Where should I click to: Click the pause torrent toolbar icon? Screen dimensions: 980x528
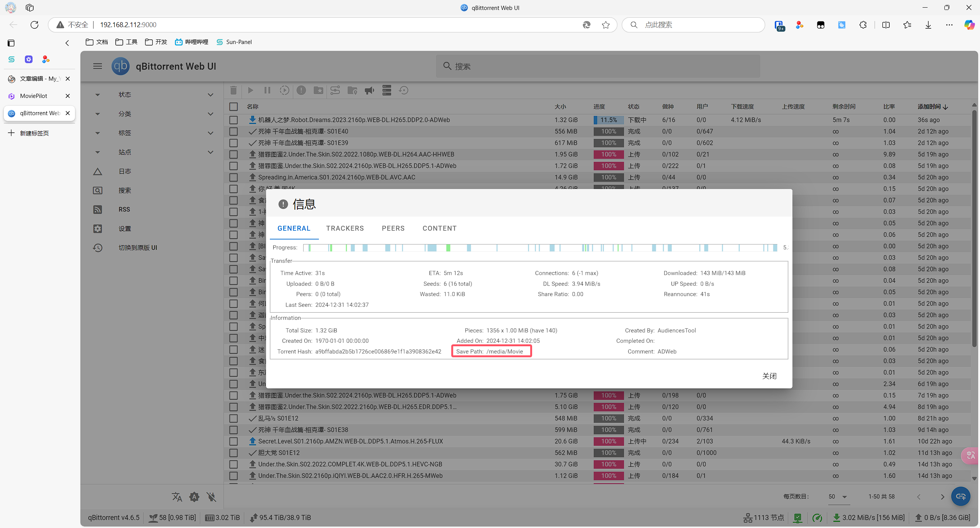(x=267, y=90)
